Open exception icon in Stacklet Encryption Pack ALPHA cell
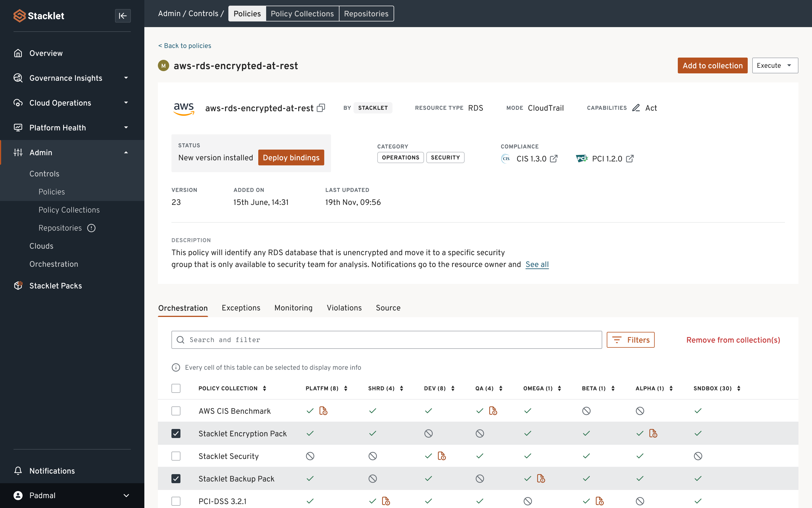This screenshot has width=812, height=508. [653, 433]
